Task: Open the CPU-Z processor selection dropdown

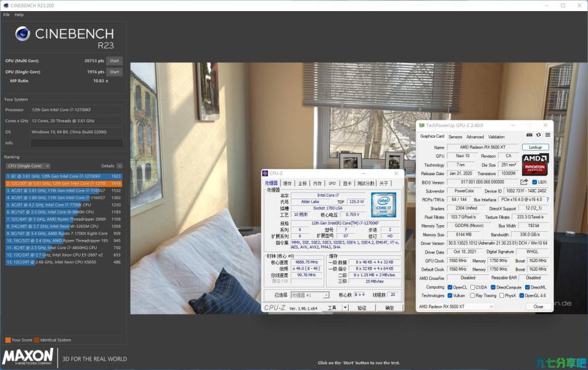Action: (x=310, y=295)
